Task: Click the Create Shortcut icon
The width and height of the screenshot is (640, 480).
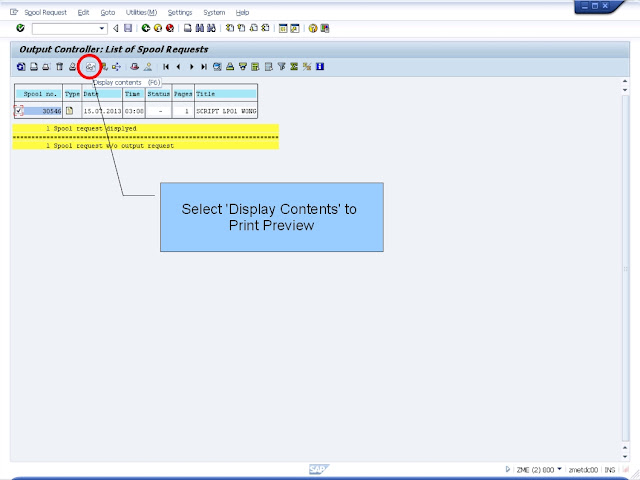Action: 295,28
